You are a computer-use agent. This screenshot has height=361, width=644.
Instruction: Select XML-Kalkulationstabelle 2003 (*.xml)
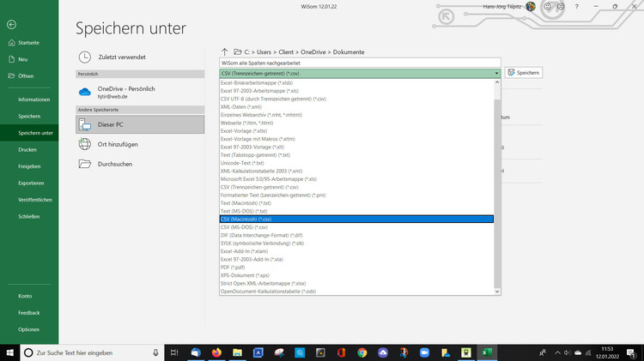point(356,171)
